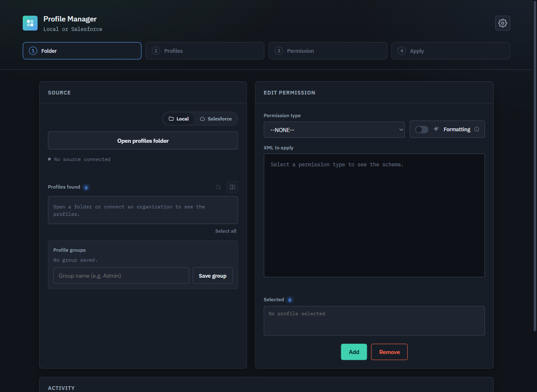Toggle the column layout view icon
Viewport: 537px width, 392px height.
point(232,187)
